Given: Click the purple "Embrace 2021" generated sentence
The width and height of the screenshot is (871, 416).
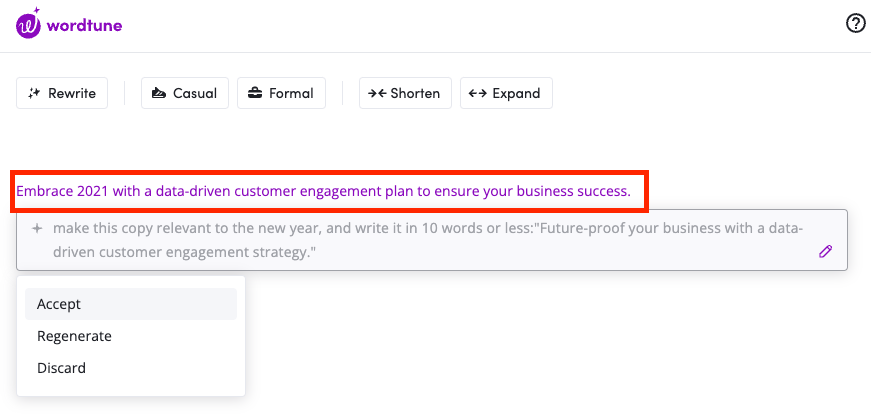Looking at the screenshot, I should coord(323,190).
